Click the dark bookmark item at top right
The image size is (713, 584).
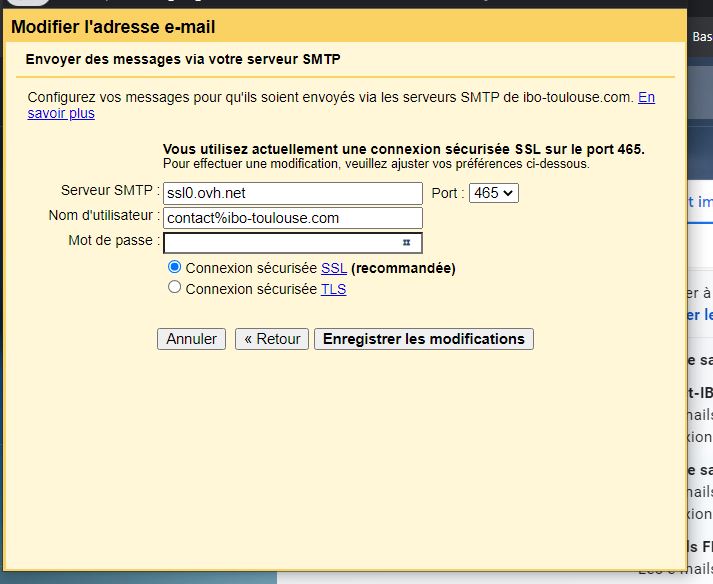coord(701,36)
